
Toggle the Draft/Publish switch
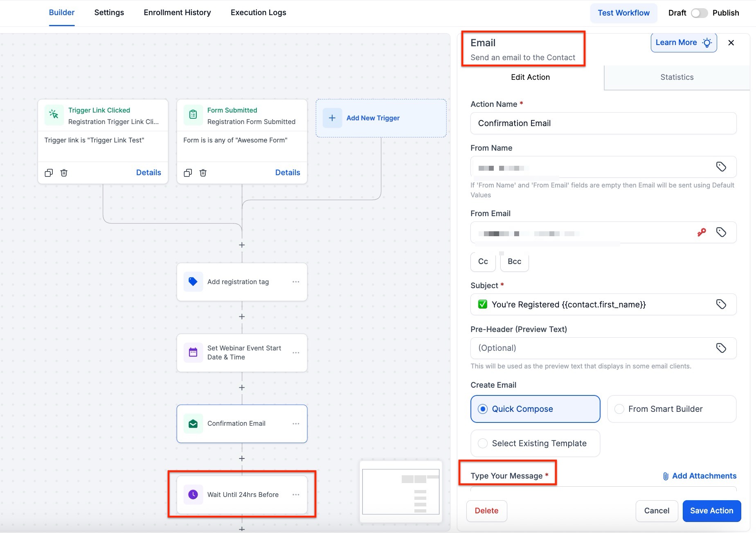[699, 13]
